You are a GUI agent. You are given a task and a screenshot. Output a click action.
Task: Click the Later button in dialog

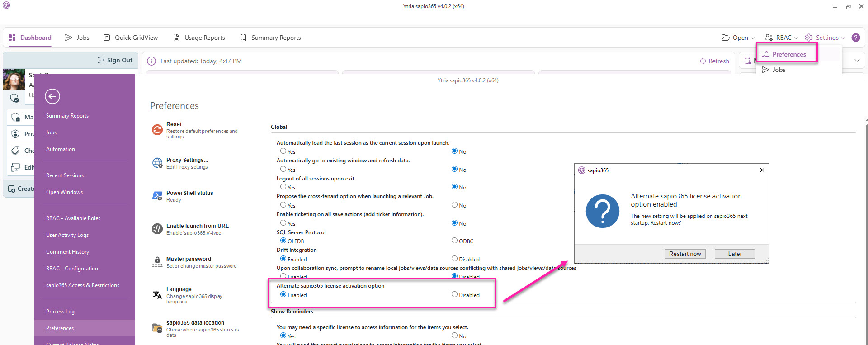[735, 254]
